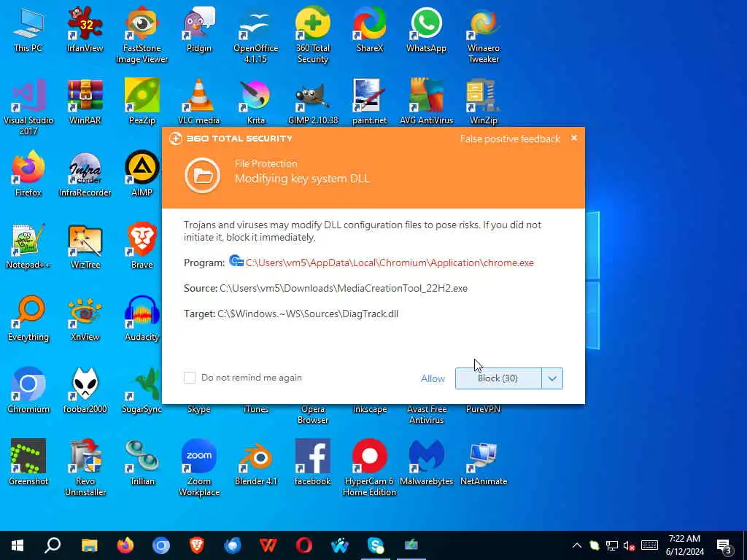Allow the chrome.exe modification
Image resolution: width=747 pixels, height=560 pixels.
point(433,378)
